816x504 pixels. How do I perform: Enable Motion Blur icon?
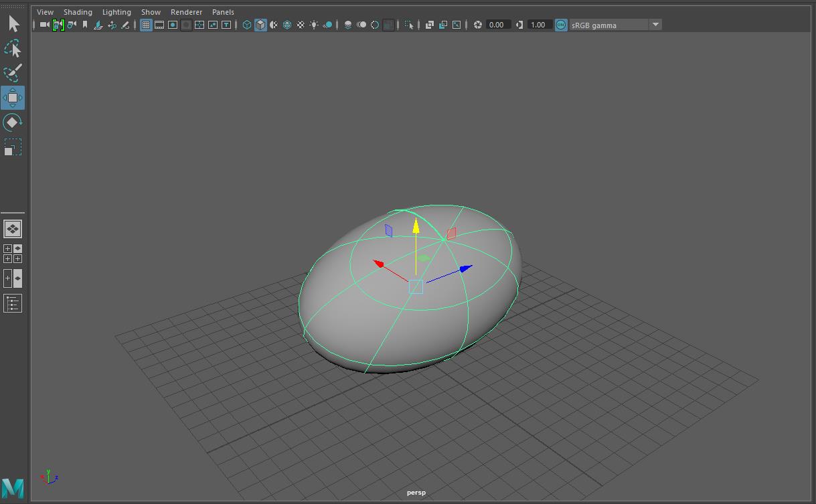tap(361, 25)
